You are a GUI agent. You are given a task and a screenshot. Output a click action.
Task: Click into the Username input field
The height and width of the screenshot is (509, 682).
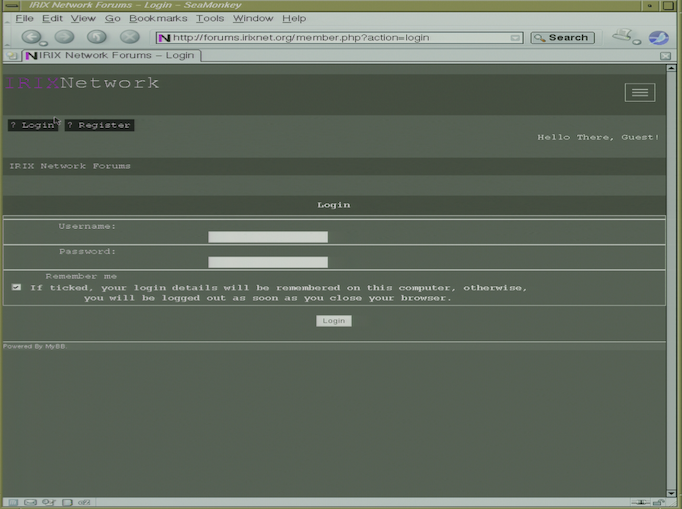[x=268, y=237]
